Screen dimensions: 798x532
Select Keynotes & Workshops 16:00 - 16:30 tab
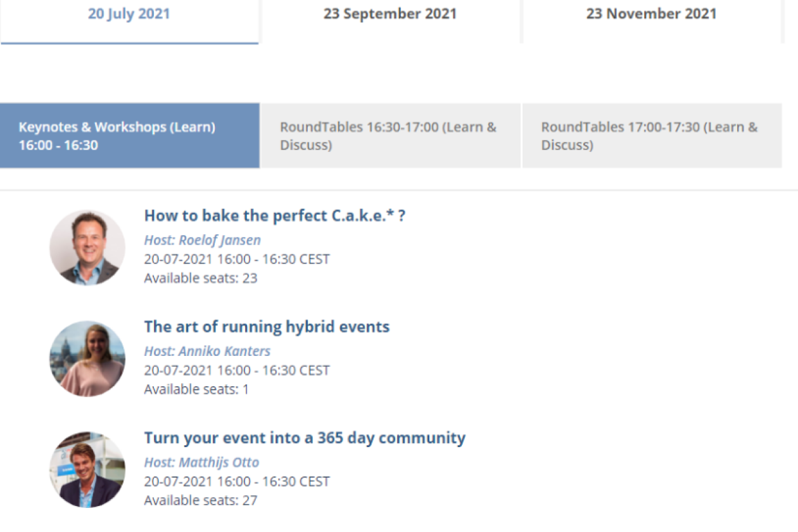coord(129,136)
